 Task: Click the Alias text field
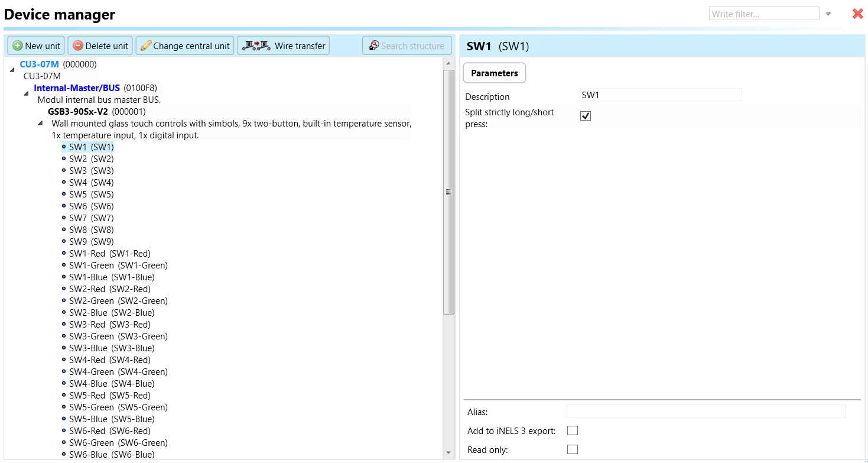tap(706, 412)
